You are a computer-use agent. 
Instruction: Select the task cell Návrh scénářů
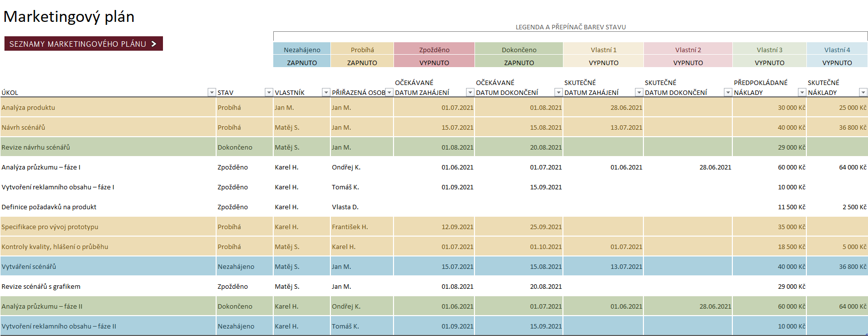pos(108,127)
